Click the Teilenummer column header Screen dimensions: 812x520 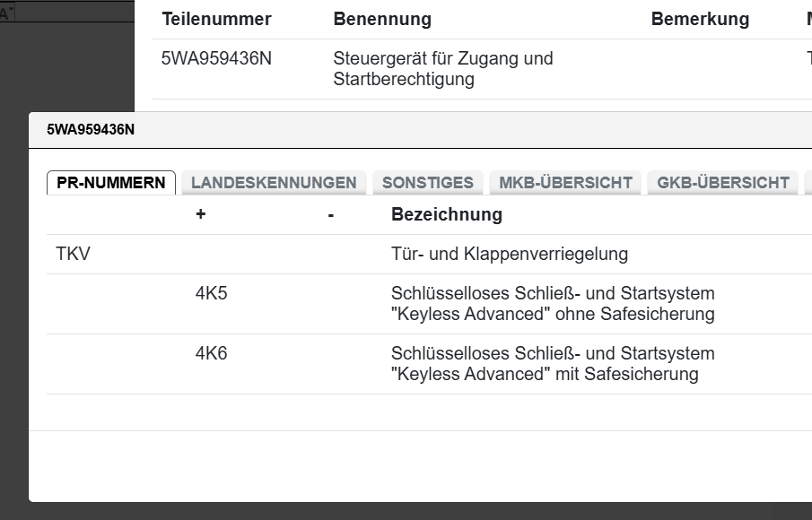pos(216,19)
